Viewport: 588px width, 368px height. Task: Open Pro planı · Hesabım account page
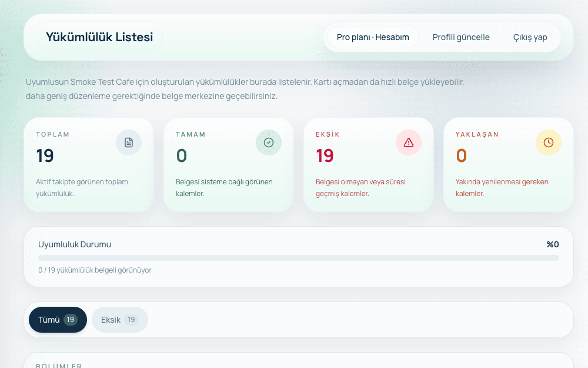click(373, 37)
